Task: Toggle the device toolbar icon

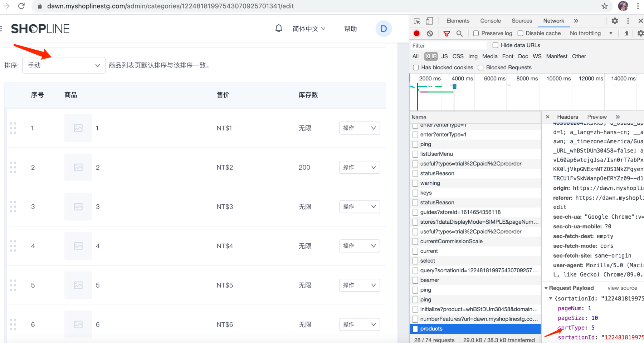Action: 429,21
